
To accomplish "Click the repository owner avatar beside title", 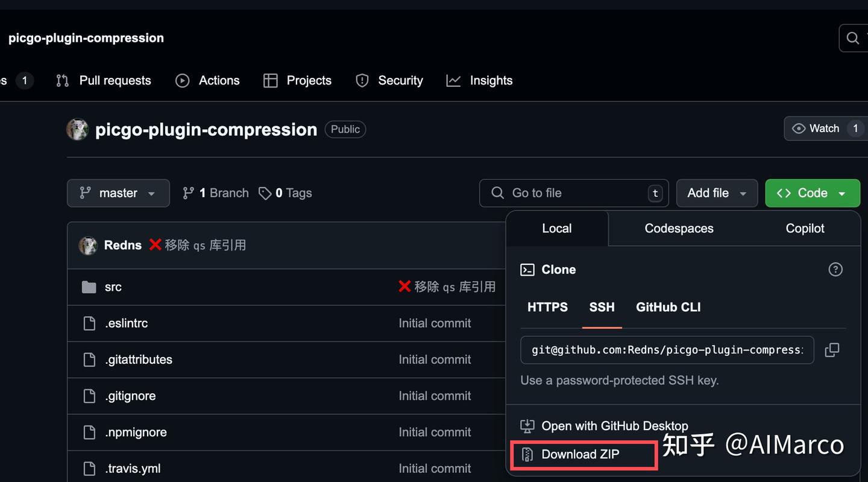I will [77, 130].
